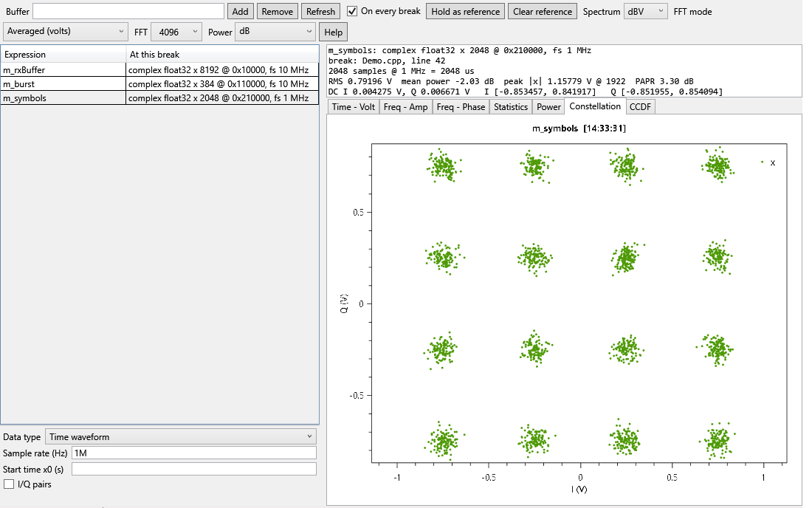Click the Remove button
Screen dimensions: 812x508
[x=277, y=11]
